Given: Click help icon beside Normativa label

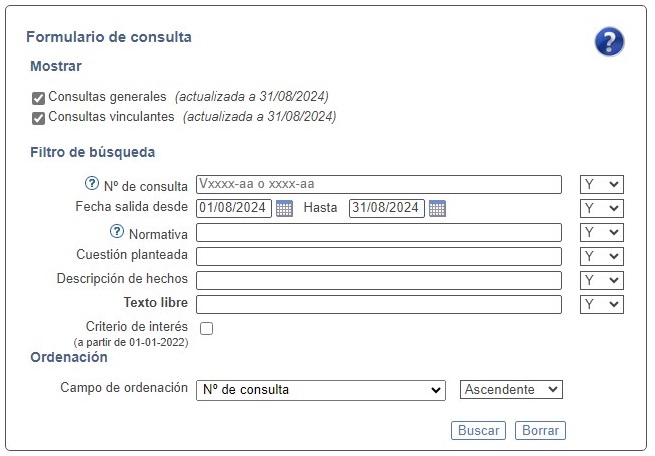Looking at the screenshot, I should [116, 232].
